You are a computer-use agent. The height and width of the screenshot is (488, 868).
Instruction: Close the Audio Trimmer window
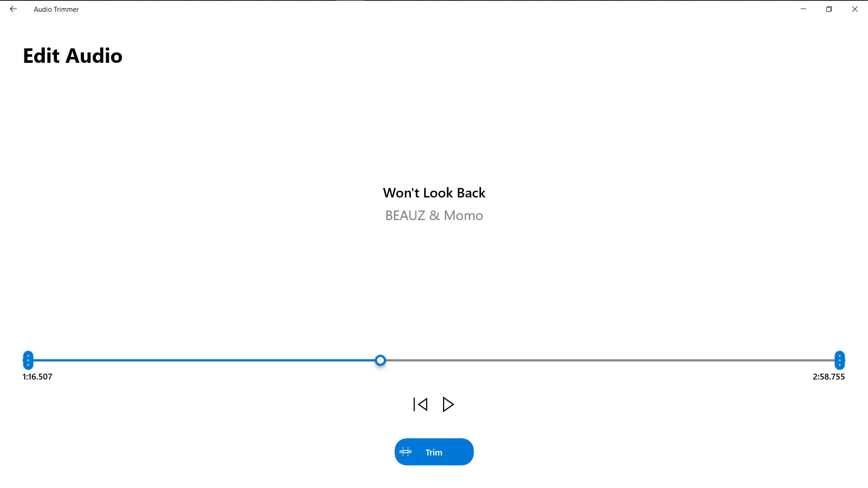click(855, 9)
